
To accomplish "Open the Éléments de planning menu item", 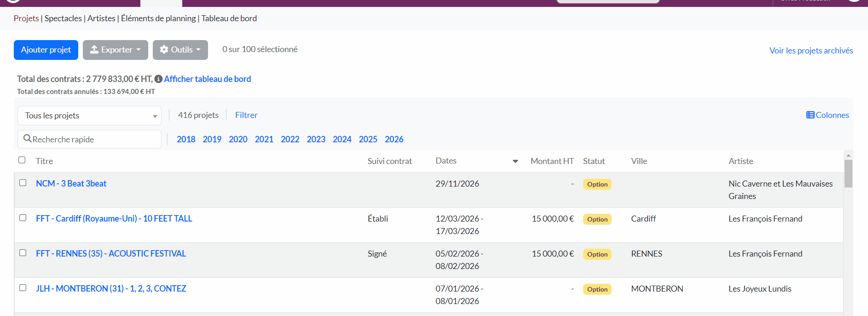I will pyautogui.click(x=158, y=18).
